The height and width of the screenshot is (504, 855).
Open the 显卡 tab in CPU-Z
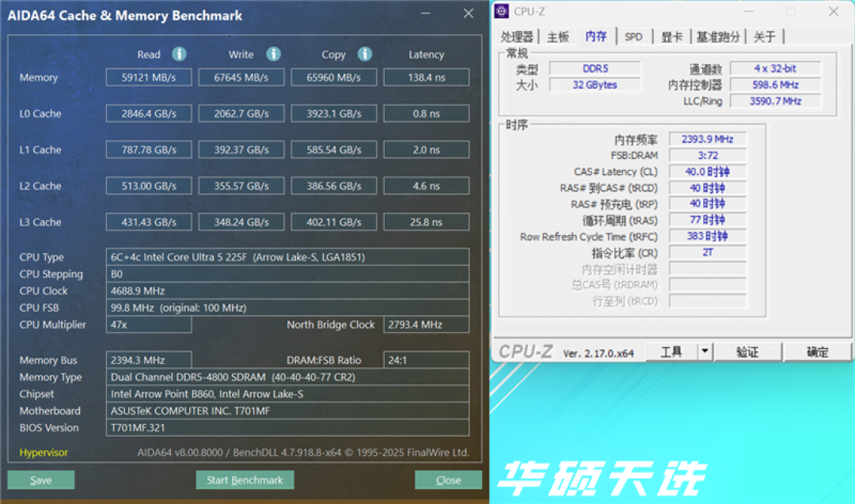[x=671, y=36]
